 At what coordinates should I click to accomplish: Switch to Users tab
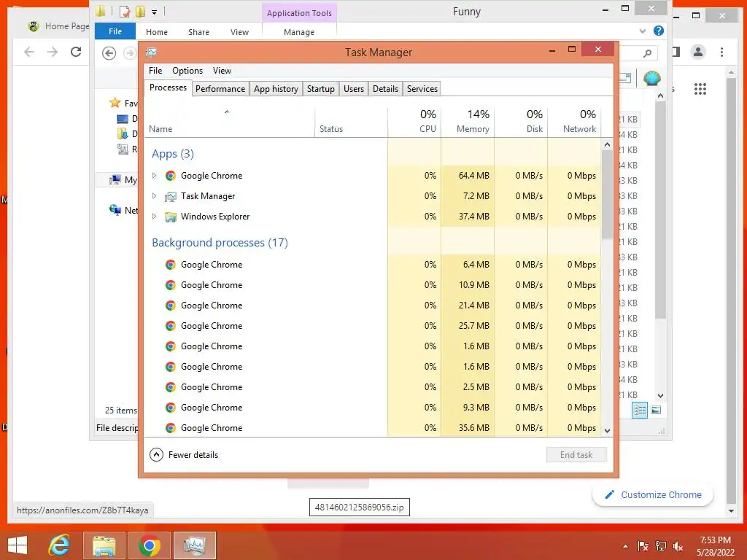click(354, 89)
